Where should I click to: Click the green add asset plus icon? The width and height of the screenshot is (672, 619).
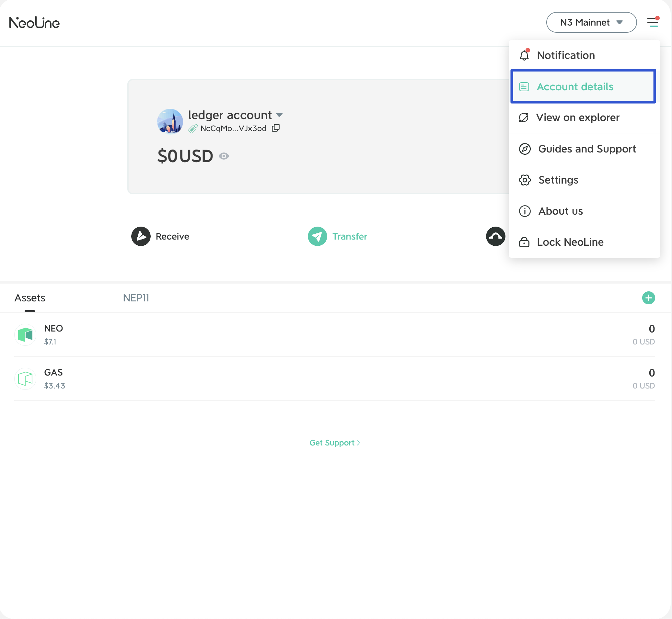648,298
